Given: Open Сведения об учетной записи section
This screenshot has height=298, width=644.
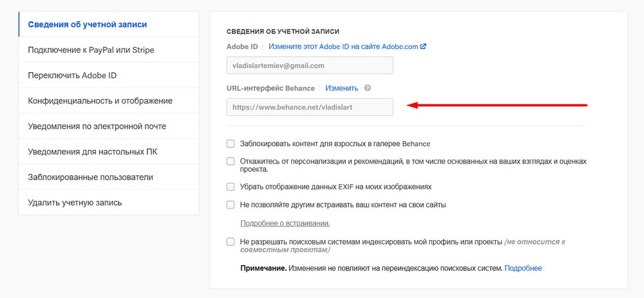Looking at the screenshot, I should tap(109, 24).
